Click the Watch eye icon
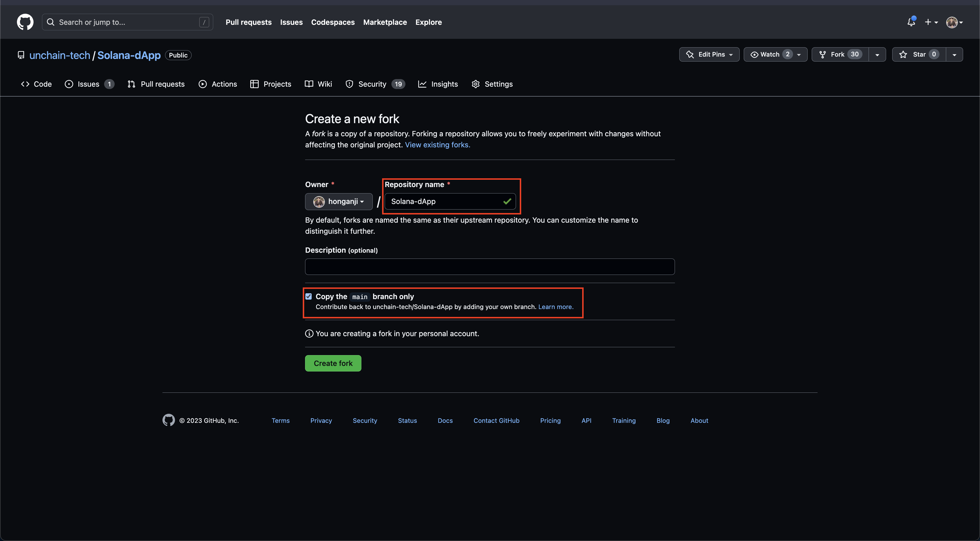The image size is (980, 541). tap(754, 55)
